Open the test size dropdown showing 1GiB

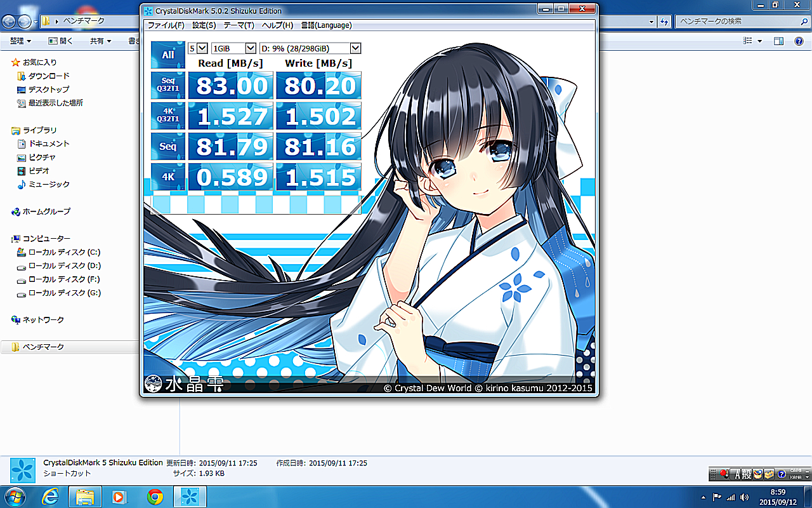tap(233, 48)
